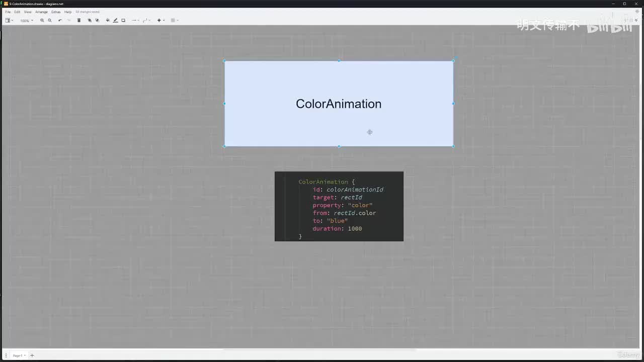The height and width of the screenshot is (362, 644).
Task: Click the top-center resize handle of rectangle
Action: pyautogui.click(x=339, y=61)
